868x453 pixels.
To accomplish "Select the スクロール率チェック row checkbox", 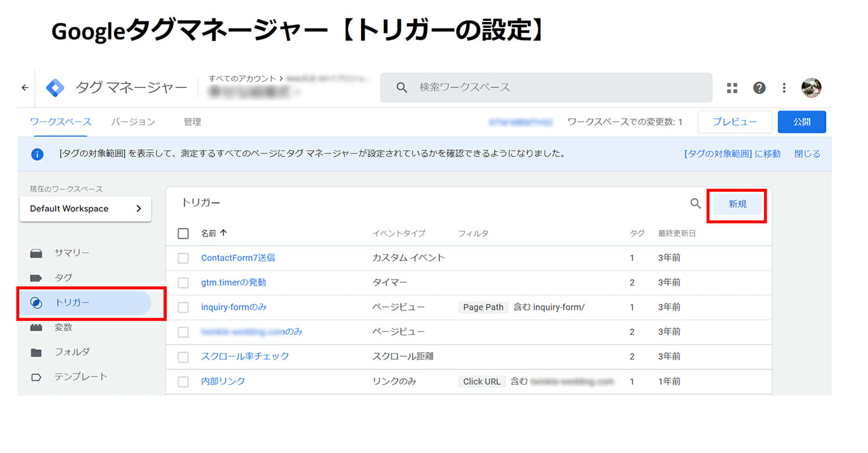I will [183, 357].
